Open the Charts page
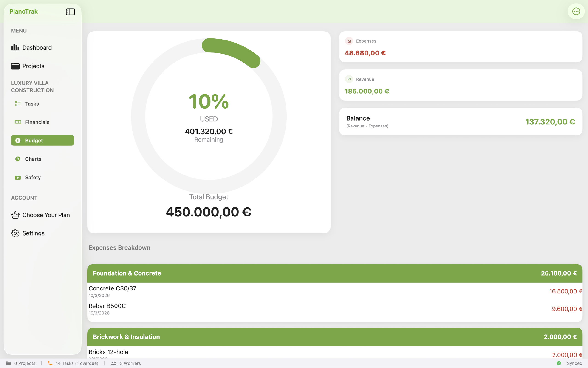Viewport: 588px width, 368px height. (42, 159)
